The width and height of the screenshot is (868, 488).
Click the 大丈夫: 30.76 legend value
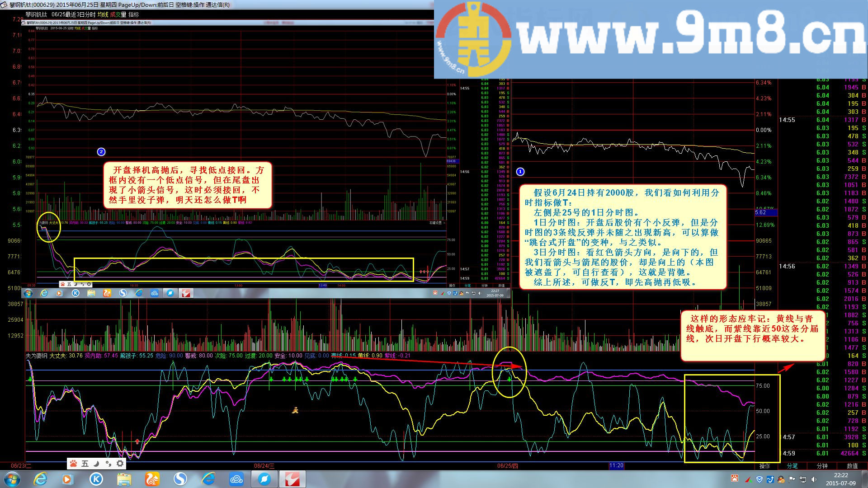coord(66,356)
